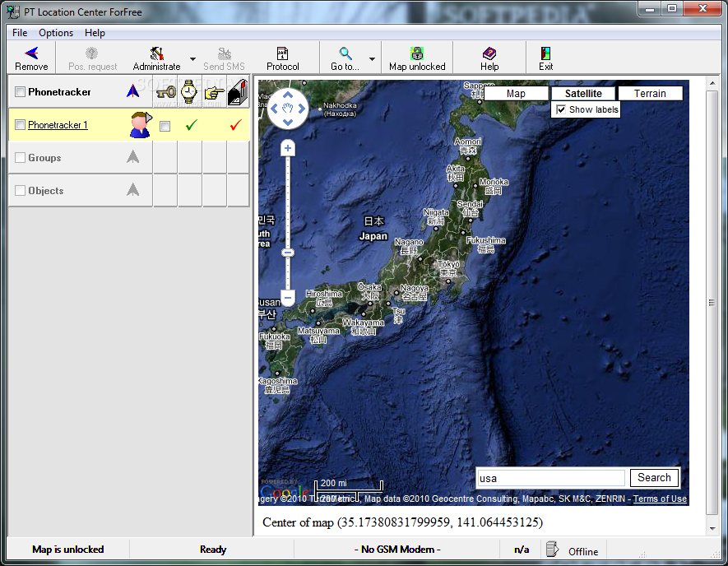Open the Options menu
Viewport: 728px width, 566px height.
[56, 33]
